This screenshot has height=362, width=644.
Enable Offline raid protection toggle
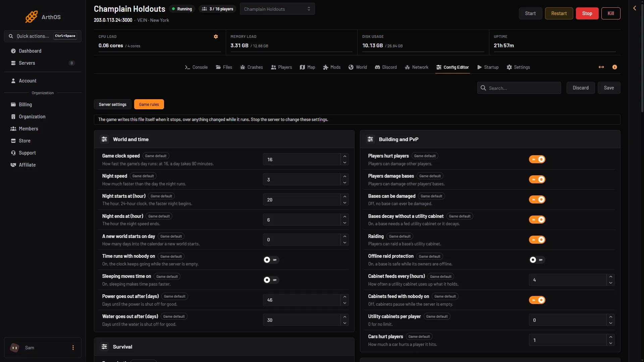click(537, 260)
